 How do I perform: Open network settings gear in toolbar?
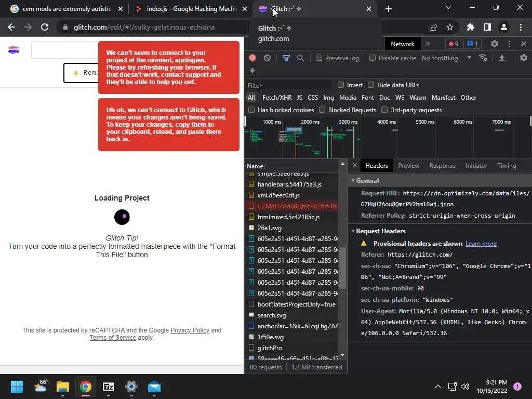pos(524,58)
